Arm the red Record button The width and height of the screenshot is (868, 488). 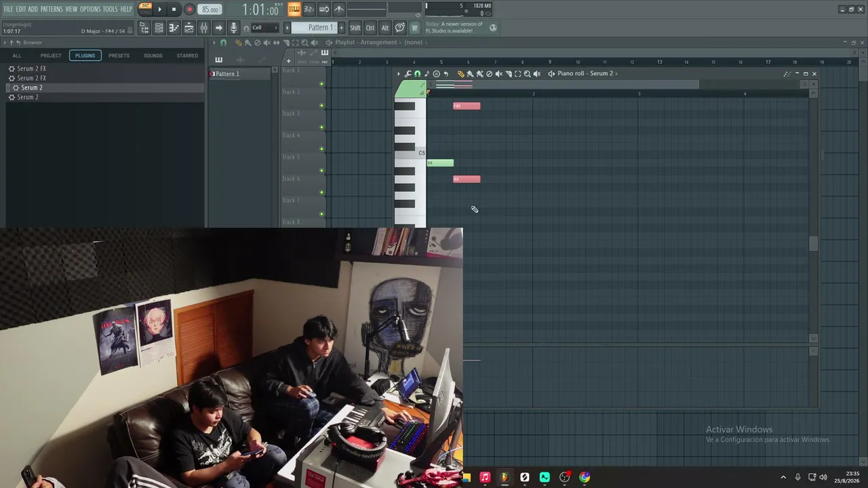pyautogui.click(x=190, y=9)
